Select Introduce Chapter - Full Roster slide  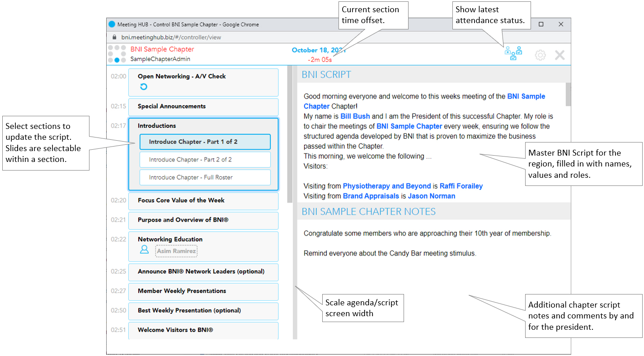click(x=205, y=177)
